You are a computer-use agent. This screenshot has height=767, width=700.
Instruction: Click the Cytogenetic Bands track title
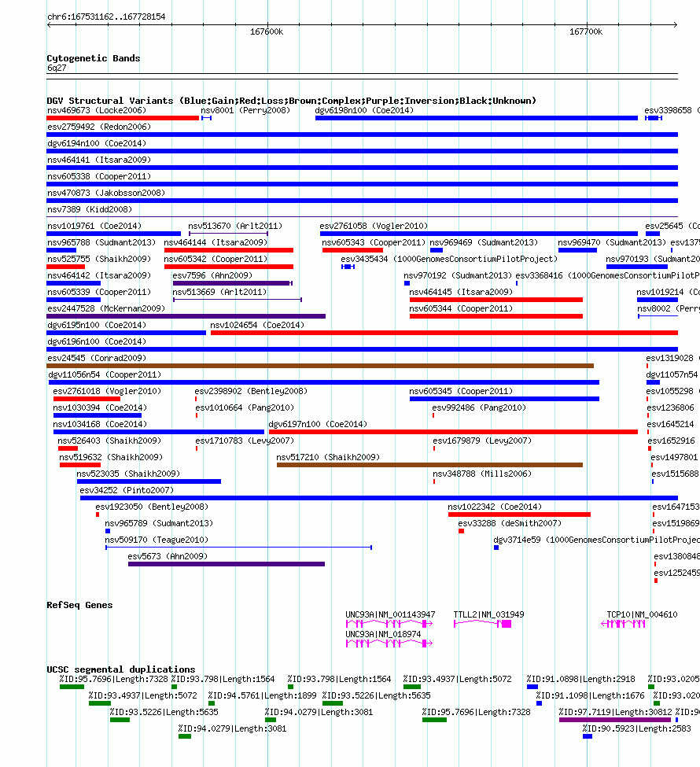click(94, 58)
